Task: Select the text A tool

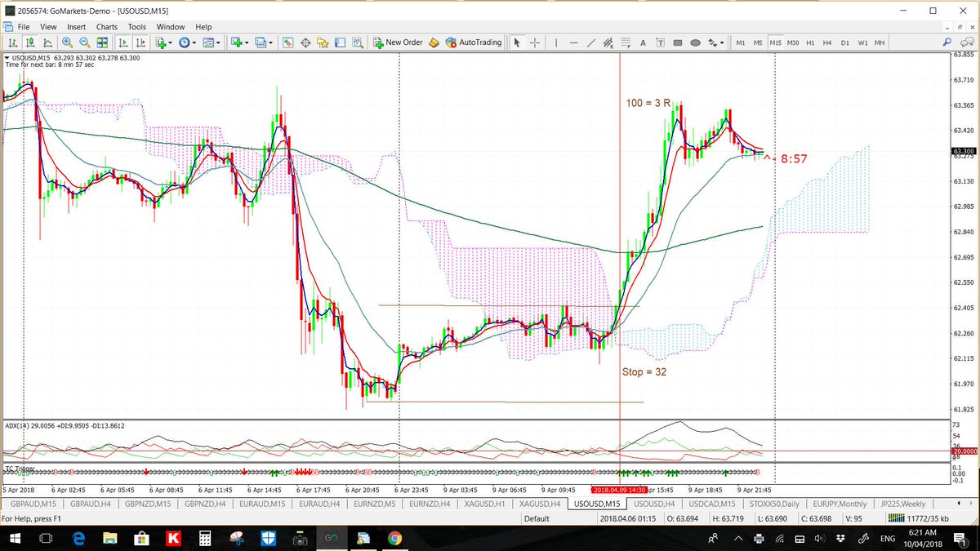Action: pos(643,42)
